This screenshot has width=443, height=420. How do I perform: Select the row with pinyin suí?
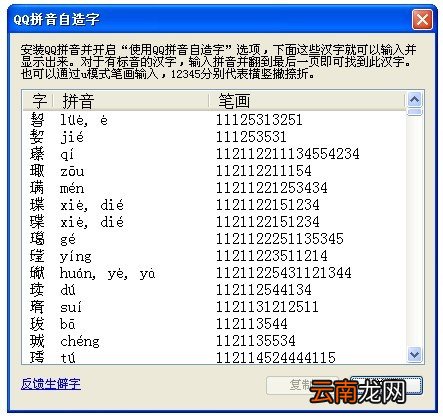[x=214, y=307]
